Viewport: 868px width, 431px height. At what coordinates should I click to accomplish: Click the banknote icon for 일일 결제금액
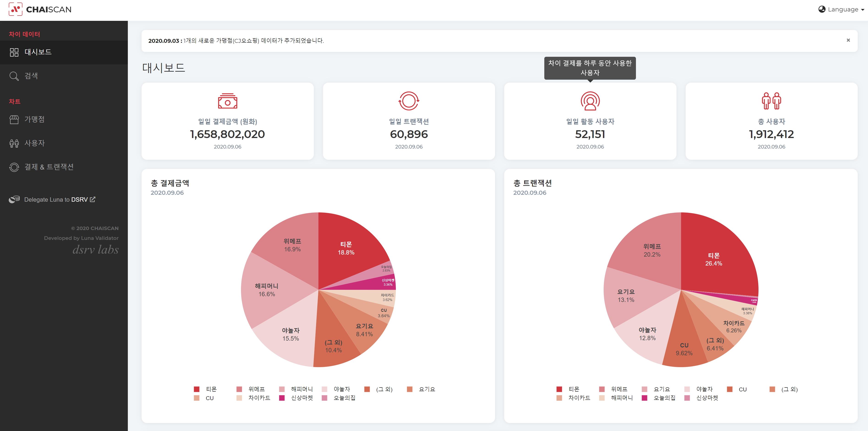(x=227, y=101)
